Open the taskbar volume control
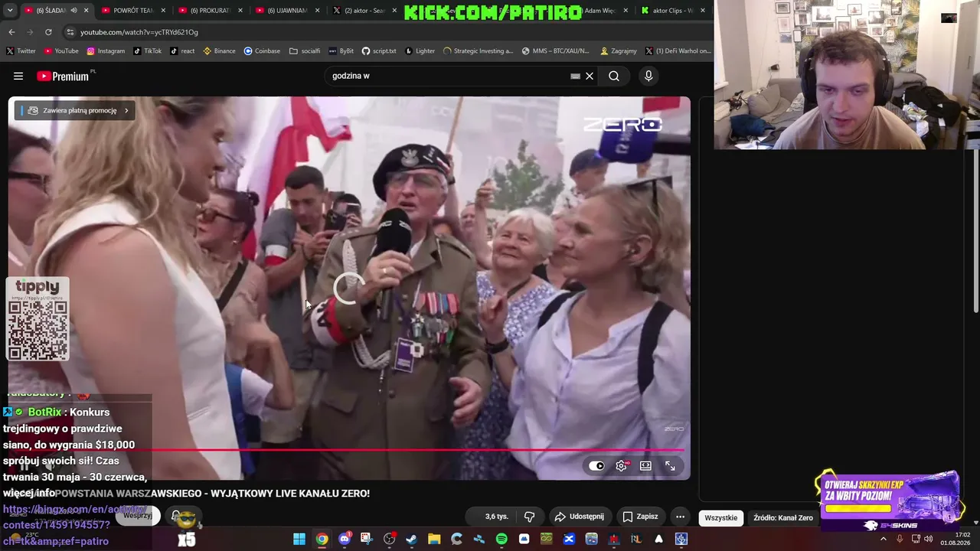 tap(928, 539)
